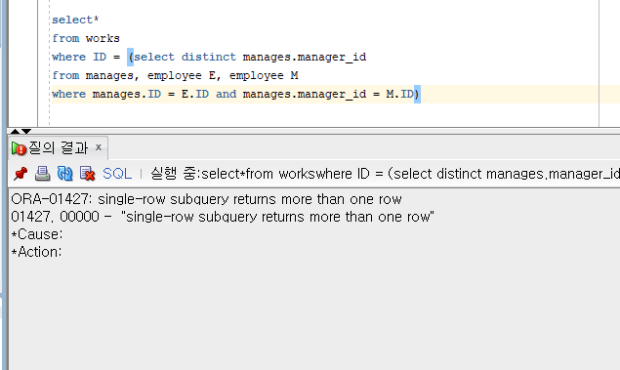Click 'employee E' in the from clause

pyautogui.click(x=181, y=76)
